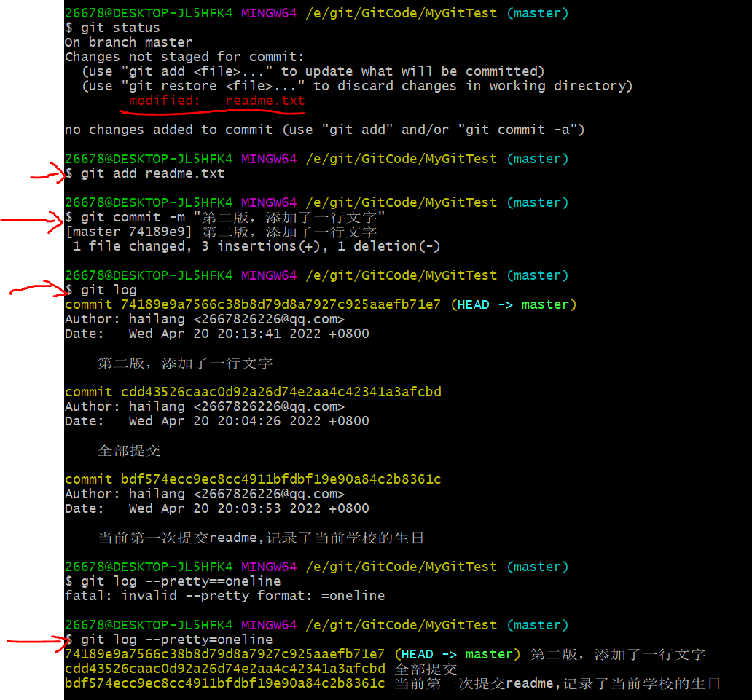
Task: Click the git commit -m command line
Action: [225, 217]
